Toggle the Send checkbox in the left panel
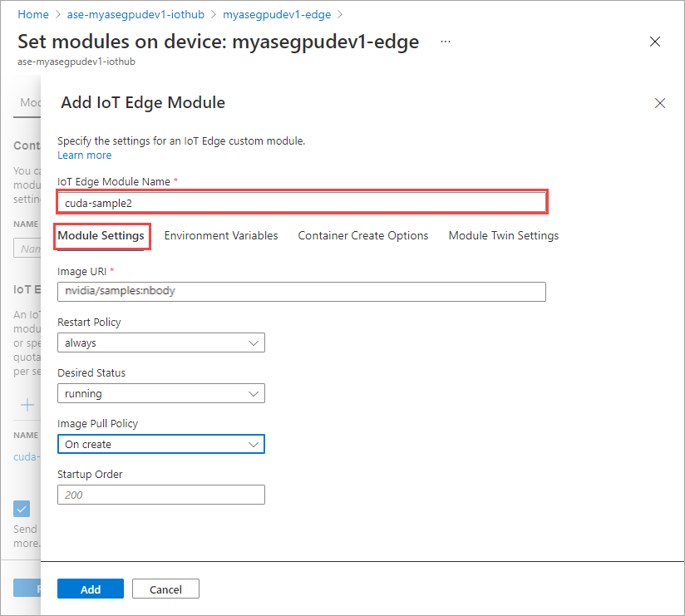The image size is (685, 616). 22,508
